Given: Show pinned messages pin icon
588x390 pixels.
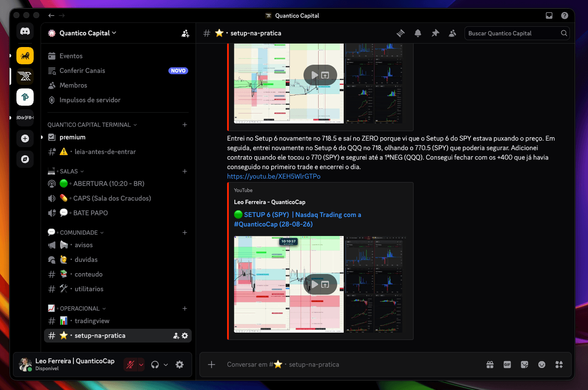Looking at the screenshot, I should coord(435,33).
